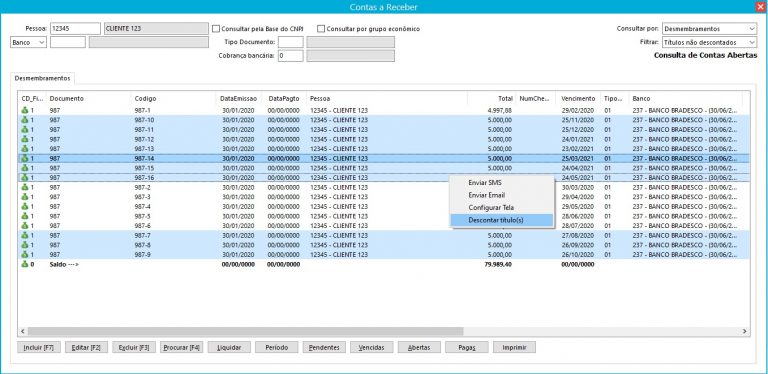Click the money bag icon in row 987-5
The image size is (768, 374).
click(25, 216)
